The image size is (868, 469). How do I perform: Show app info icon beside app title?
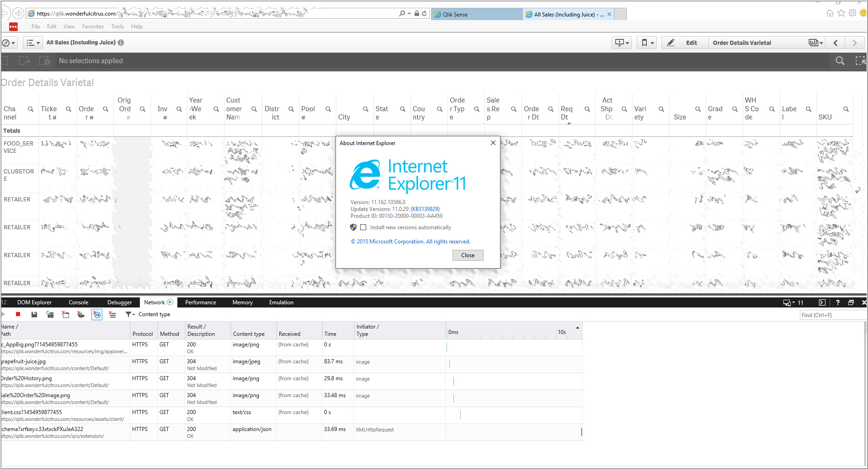(x=121, y=43)
